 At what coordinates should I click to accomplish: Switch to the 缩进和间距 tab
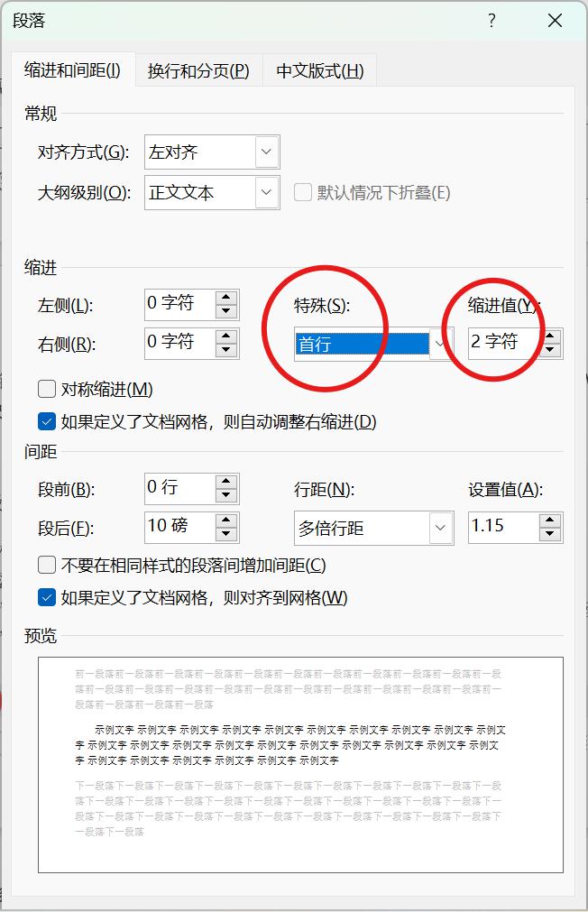(x=73, y=70)
